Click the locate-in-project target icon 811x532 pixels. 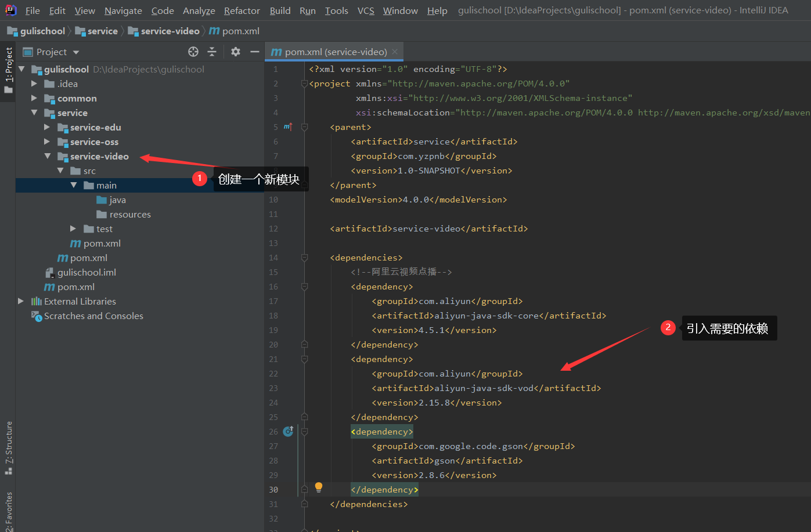pyautogui.click(x=193, y=52)
